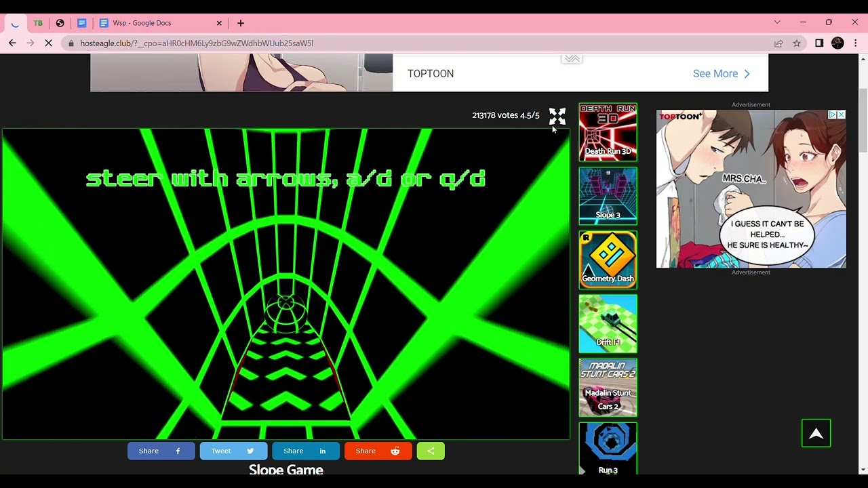Close the Wsp - Google Docs tab

point(219,23)
